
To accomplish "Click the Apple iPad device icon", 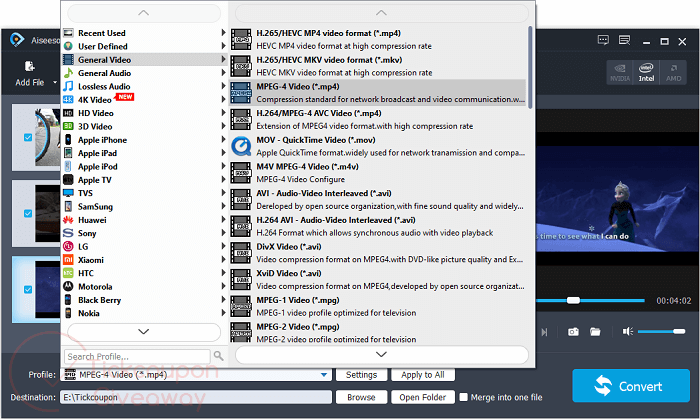I will tap(68, 153).
